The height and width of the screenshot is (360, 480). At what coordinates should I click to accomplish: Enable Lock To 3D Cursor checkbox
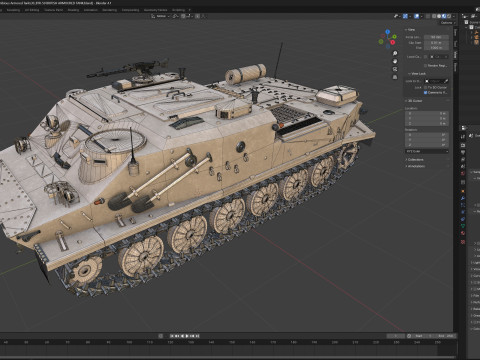tap(425, 87)
